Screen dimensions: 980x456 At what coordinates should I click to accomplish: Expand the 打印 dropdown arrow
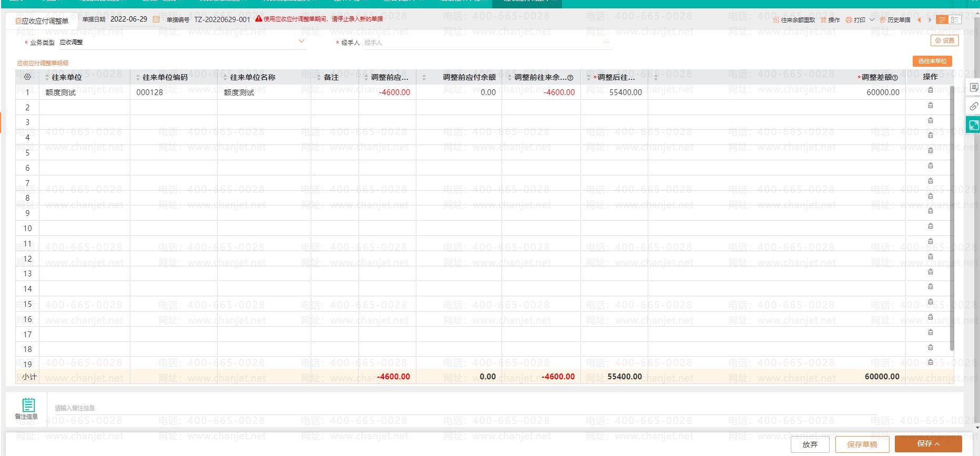[x=872, y=20]
